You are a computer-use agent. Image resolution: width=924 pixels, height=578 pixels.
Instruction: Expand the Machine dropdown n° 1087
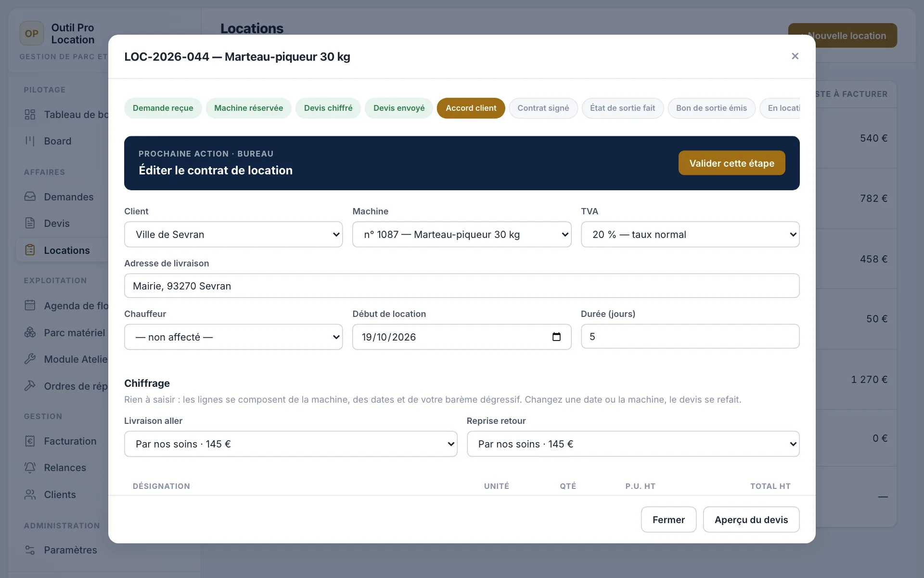(x=462, y=235)
